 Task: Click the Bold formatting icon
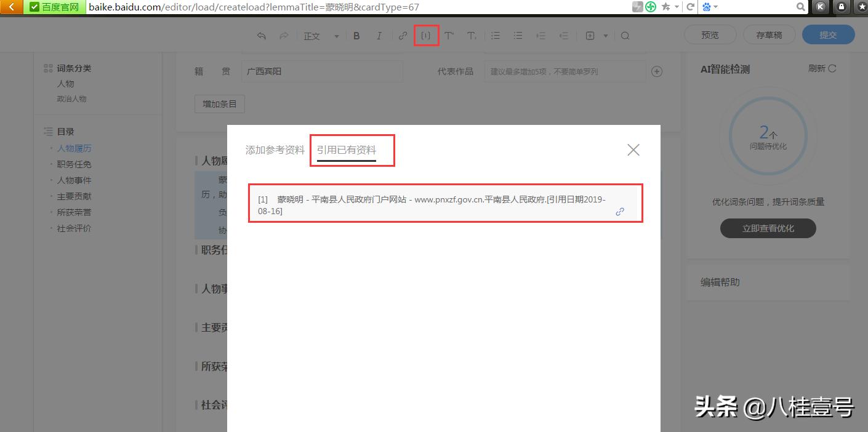tap(356, 35)
